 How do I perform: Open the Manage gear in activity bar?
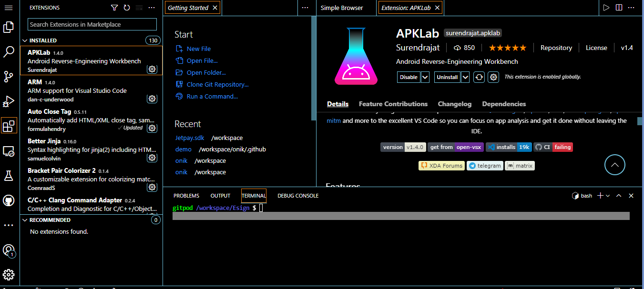coord(9,275)
